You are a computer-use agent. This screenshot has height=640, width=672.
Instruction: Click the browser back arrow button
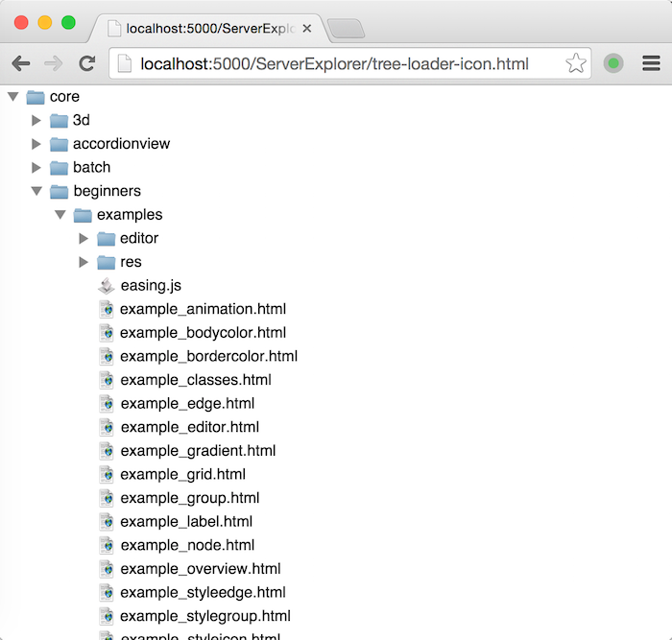(x=21, y=63)
